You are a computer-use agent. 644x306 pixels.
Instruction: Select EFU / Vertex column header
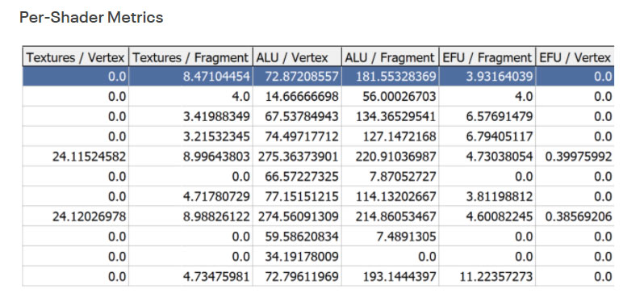click(x=575, y=57)
